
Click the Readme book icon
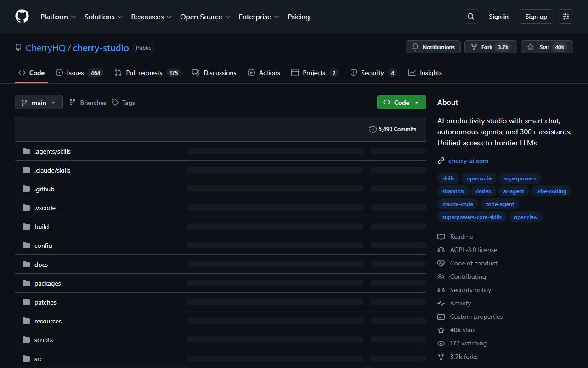point(441,236)
